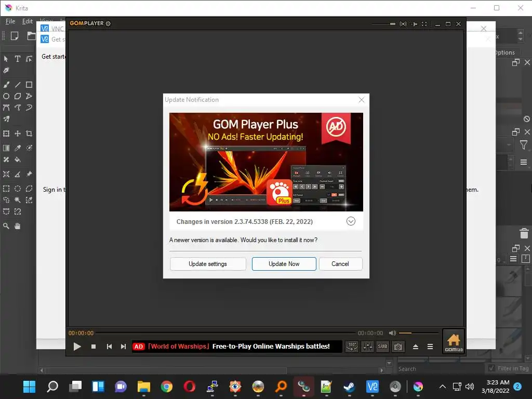Open Krita File menu
This screenshot has height=399, width=532.
click(x=10, y=21)
